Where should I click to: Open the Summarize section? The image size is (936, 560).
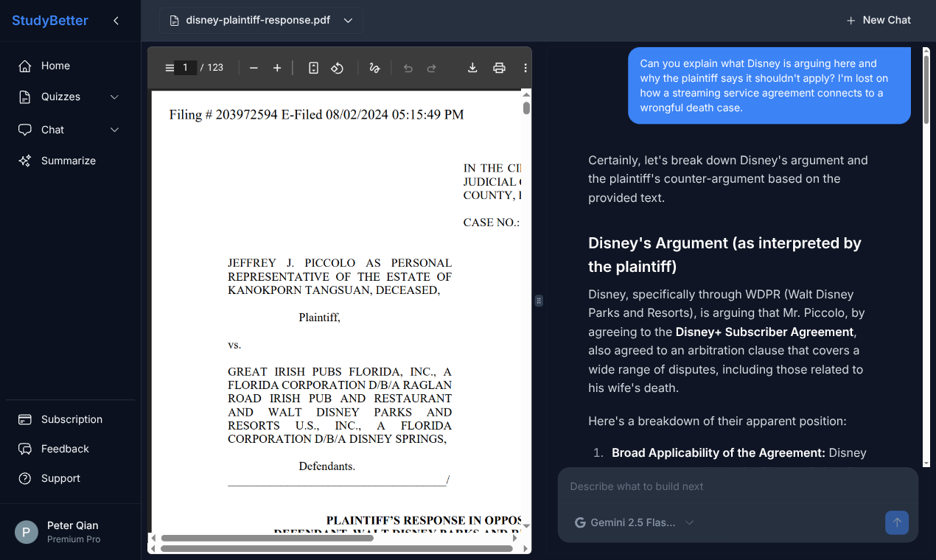68,161
